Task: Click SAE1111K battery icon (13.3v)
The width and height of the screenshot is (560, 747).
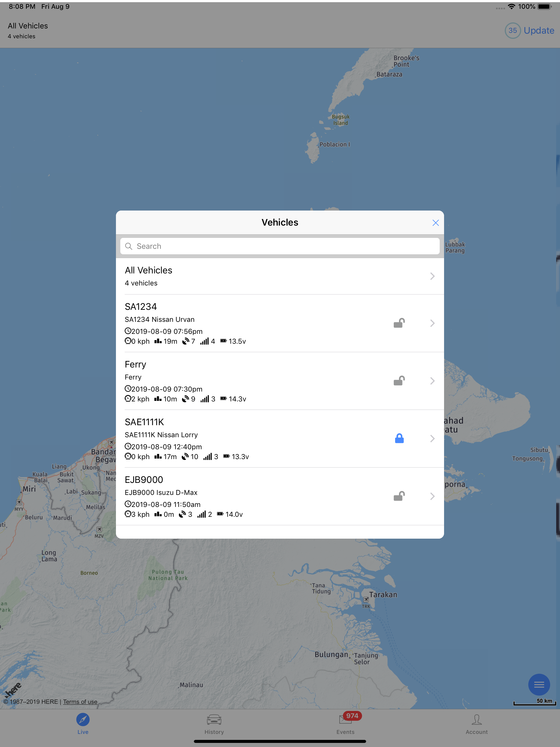Action: point(226,456)
